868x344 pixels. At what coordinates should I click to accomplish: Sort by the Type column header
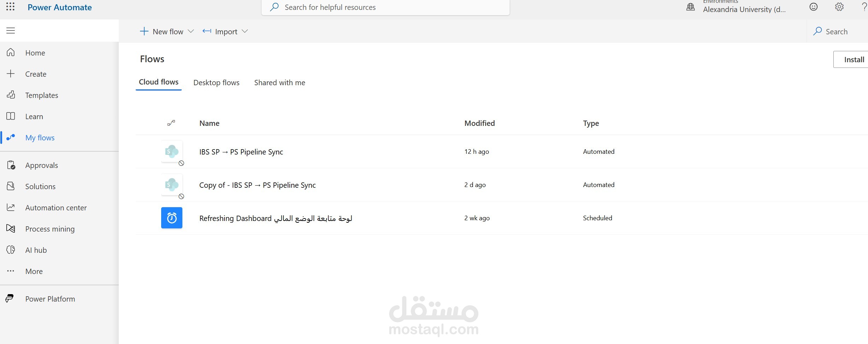click(x=591, y=123)
